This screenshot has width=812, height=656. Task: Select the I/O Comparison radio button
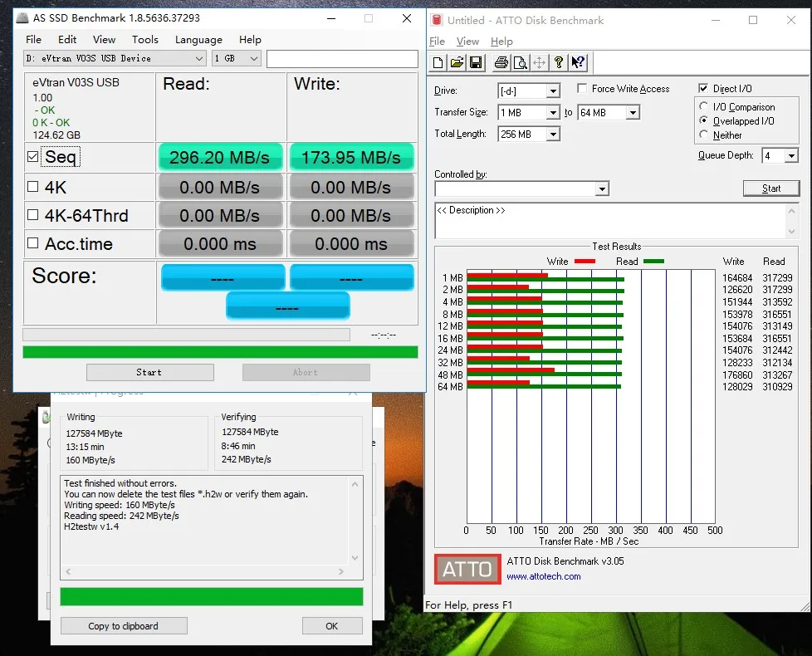[703, 106]
